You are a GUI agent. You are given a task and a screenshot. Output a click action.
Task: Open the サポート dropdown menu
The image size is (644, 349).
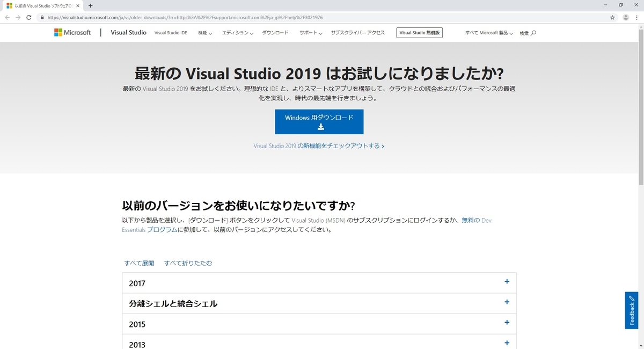(311, 33)
